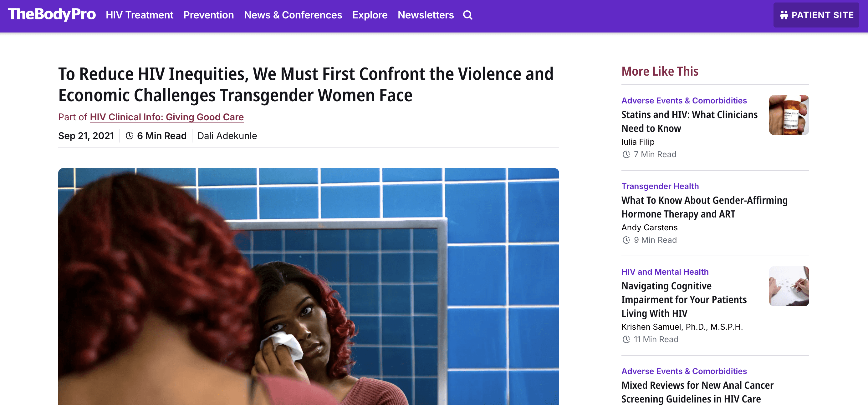Go to the Patient Site
Viewport: 868px width, 405px height.
click(x=816, y=15)
